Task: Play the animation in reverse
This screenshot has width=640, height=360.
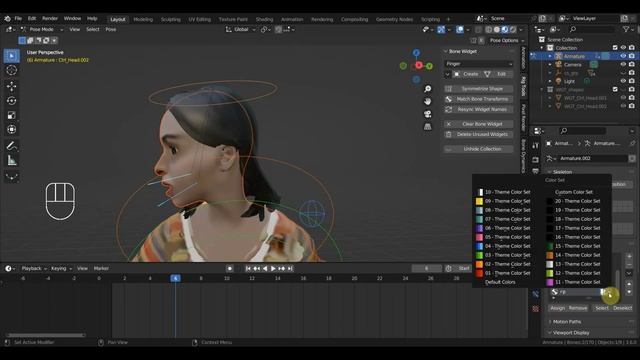Action: pyautogui.click(x=265, y=269)
